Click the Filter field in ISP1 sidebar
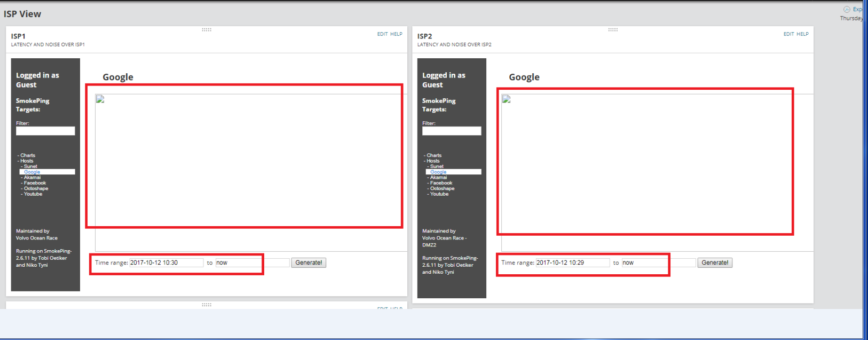 [x=45, y=131]
